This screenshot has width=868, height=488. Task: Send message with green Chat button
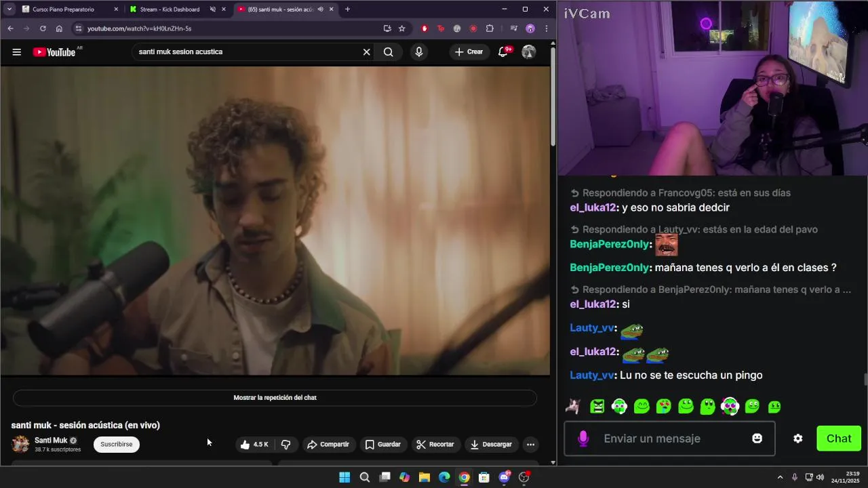[839, 439]
